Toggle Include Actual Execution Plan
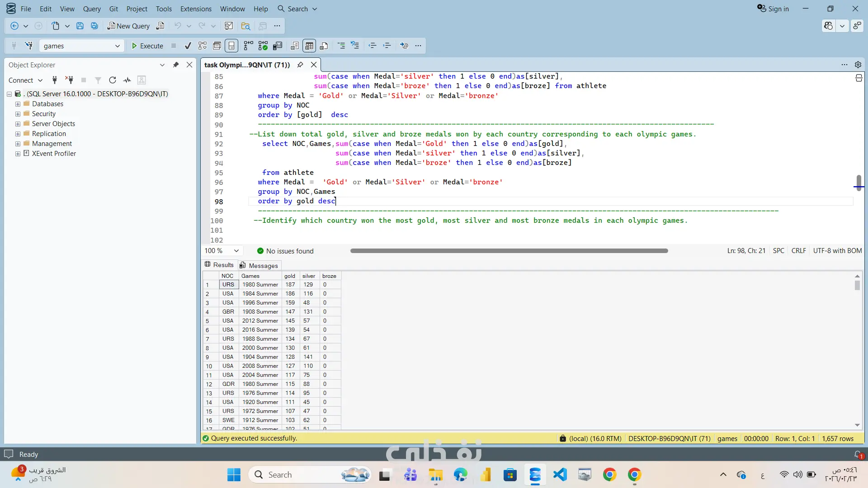 point(248,46)
